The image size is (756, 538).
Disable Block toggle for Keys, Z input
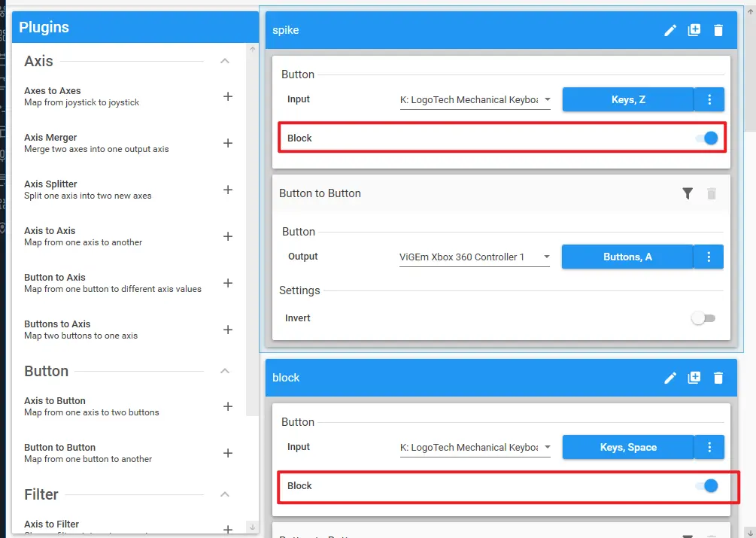pyautogui.click(x=706, y=138)
